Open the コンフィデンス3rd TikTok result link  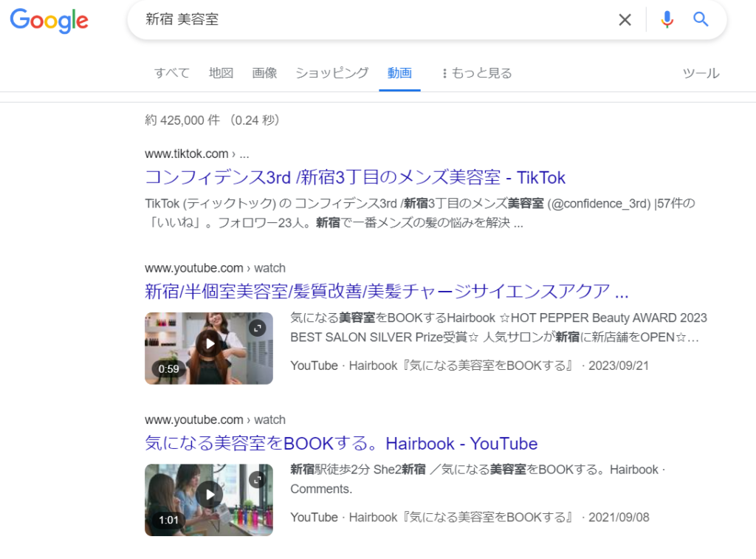pyautogui.click(x=355, y=177)
